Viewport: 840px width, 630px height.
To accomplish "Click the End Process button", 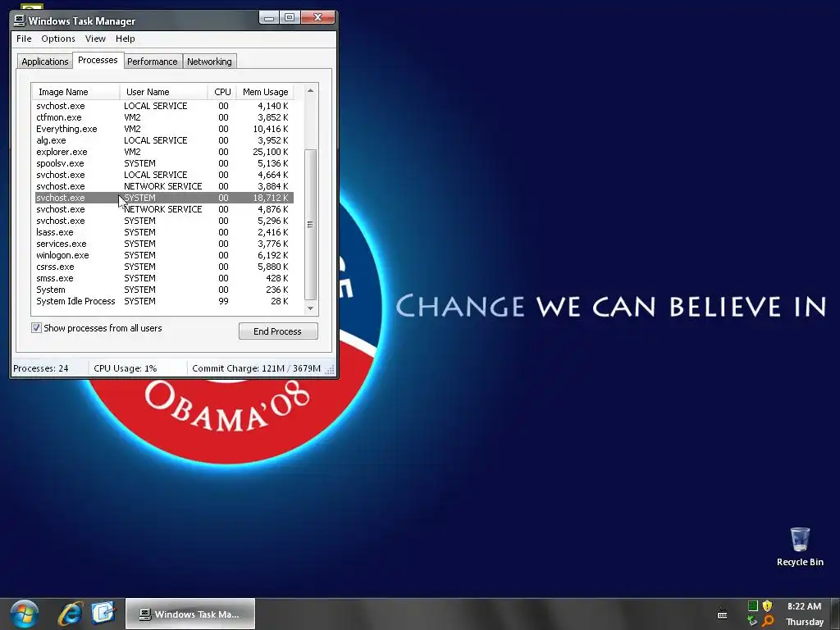I will click(278, 331).
